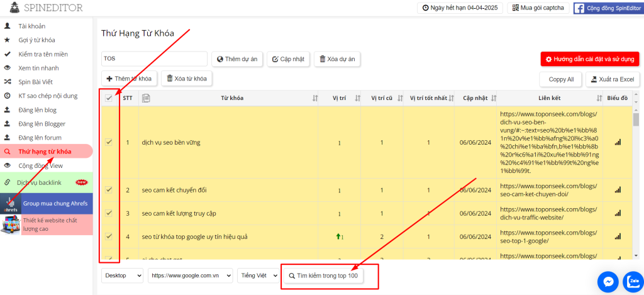The height and width of the screenshot is (295, 644).
Task: Expand the google.com.vn search engine dropdown
Action: (190, 276)
